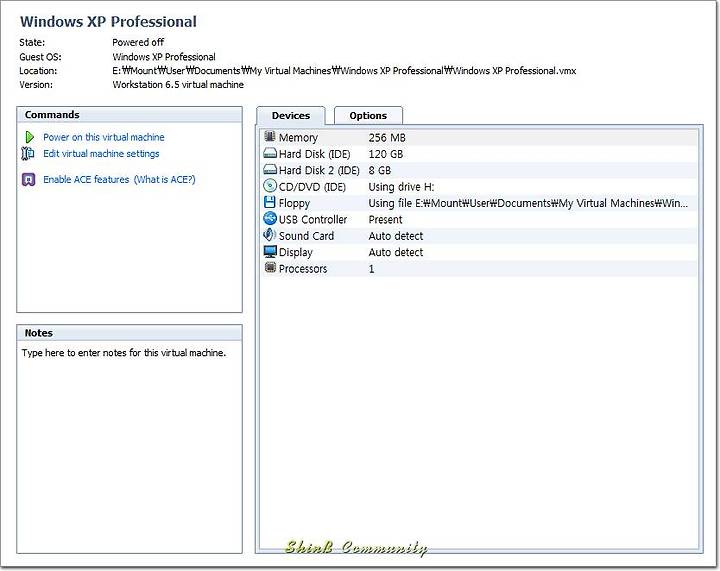The width and height of the screenshot is (720, 571).
Task: Click the Display Auto detect value
Action: point(396,252)
